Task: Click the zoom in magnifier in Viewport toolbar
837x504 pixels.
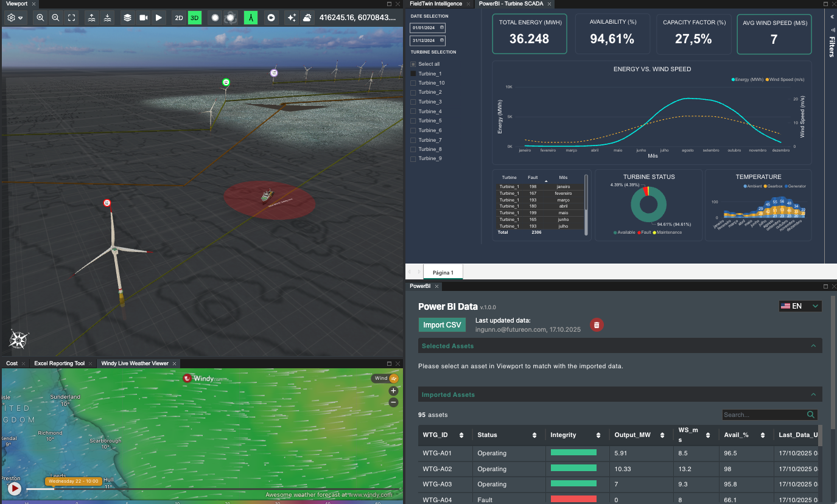Action: point(40,18)
